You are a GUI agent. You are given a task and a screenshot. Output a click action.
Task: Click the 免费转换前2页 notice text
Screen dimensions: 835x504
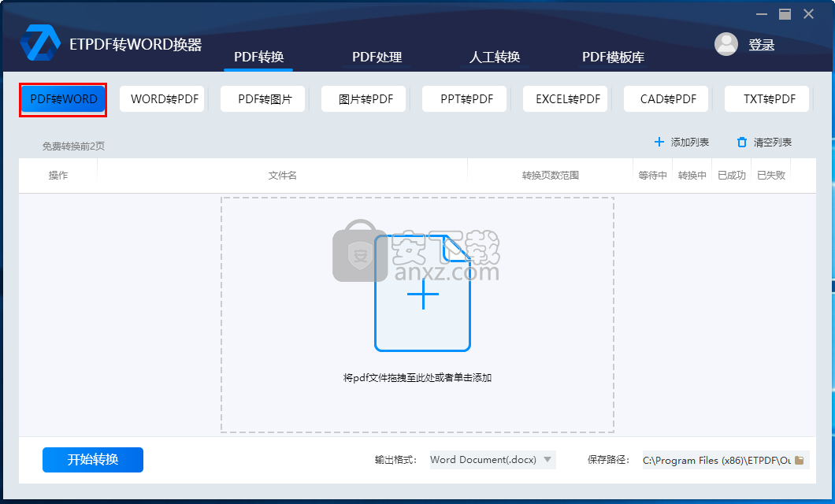[73, 146]
